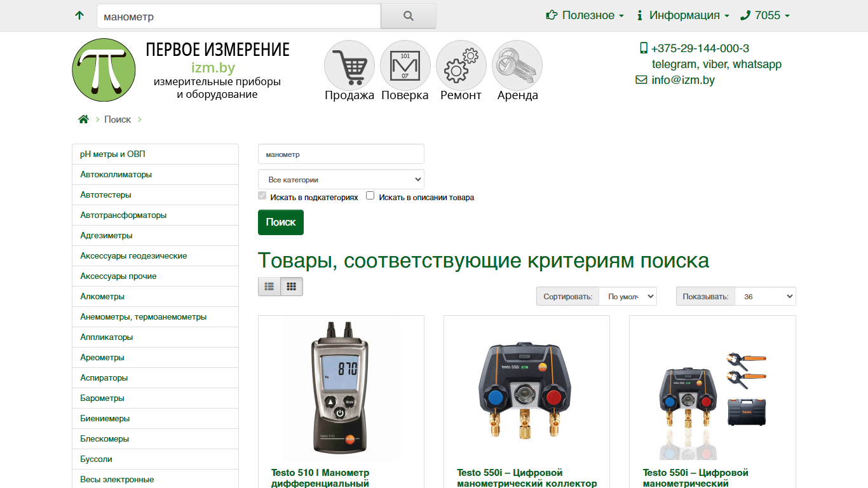Open Автоколлиматоры category
Image resolution: width=868 pixels, height=488 pixels.
[155, 174]
